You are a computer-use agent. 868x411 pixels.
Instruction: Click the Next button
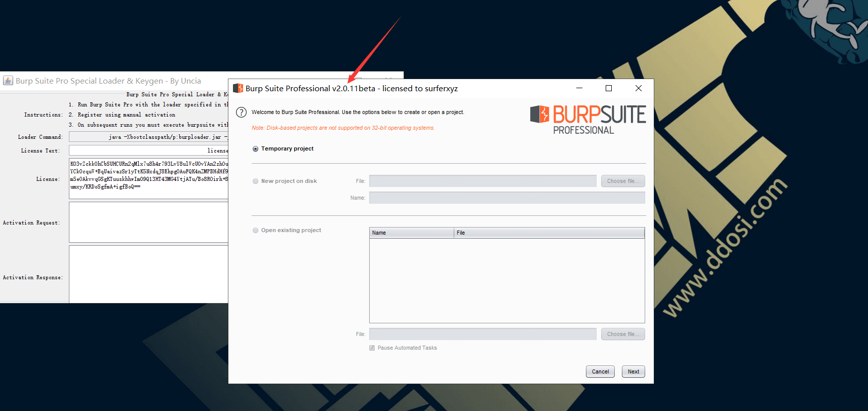pyautogui.click(x=634, y=371)
